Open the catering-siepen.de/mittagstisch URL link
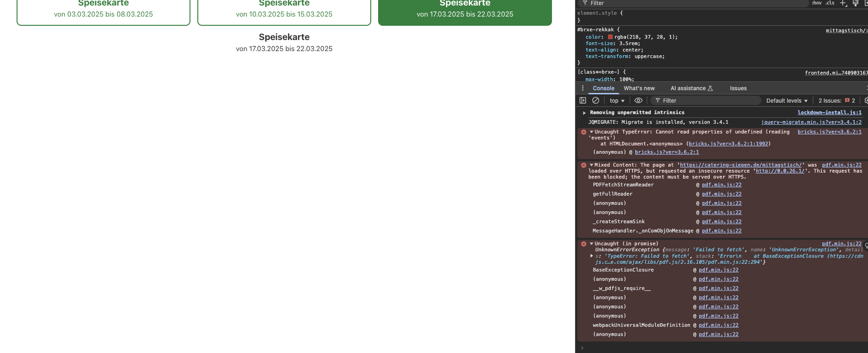Viewport: 868px width, 353px height. [x=741, y=165]
